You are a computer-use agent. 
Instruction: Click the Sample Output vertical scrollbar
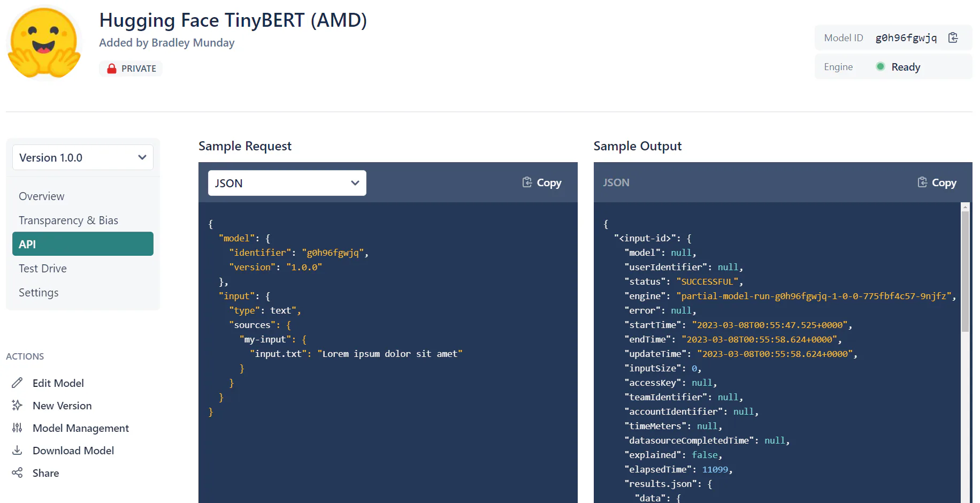click(x=965, y=271)
